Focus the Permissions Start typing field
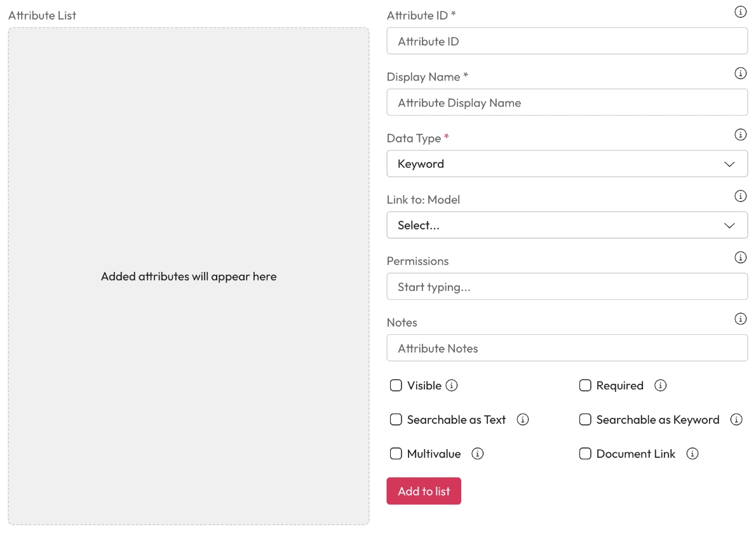The height and width of the screenshot is (533, 756). (567, 287)
